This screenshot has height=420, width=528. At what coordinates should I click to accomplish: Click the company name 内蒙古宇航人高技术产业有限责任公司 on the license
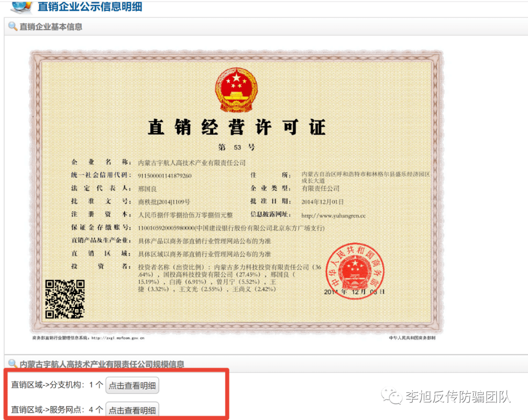[192, 162]
